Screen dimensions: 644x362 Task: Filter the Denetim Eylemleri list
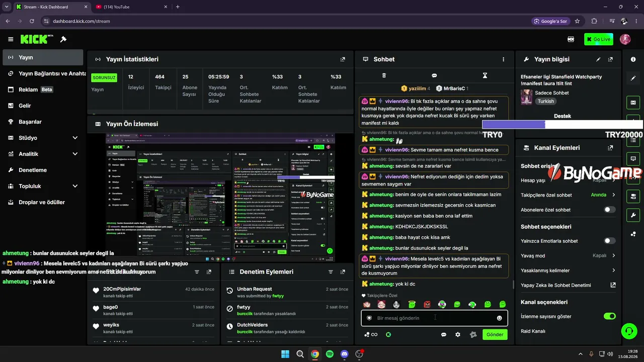tap(331, 271)
